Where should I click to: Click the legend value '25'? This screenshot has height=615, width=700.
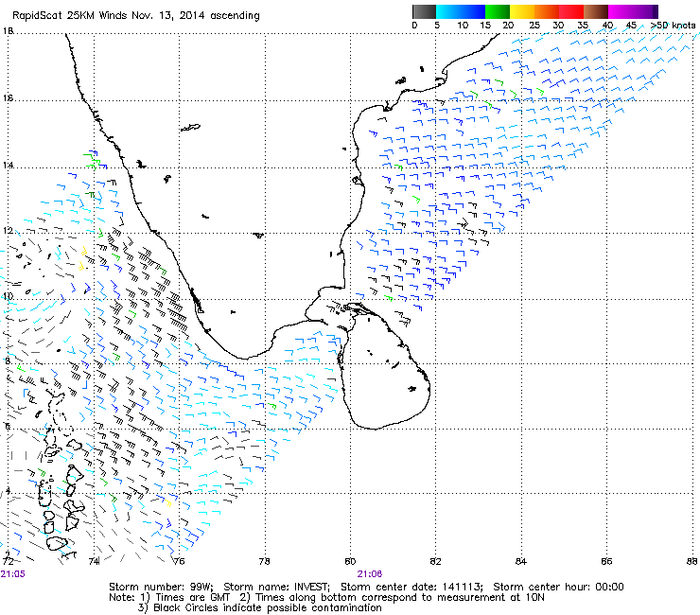point(534,26)
